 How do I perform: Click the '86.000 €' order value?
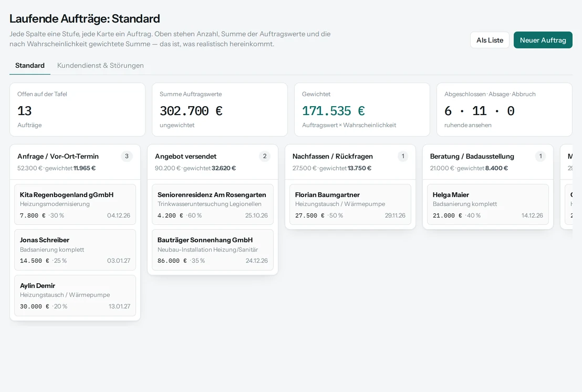point(172,261)
